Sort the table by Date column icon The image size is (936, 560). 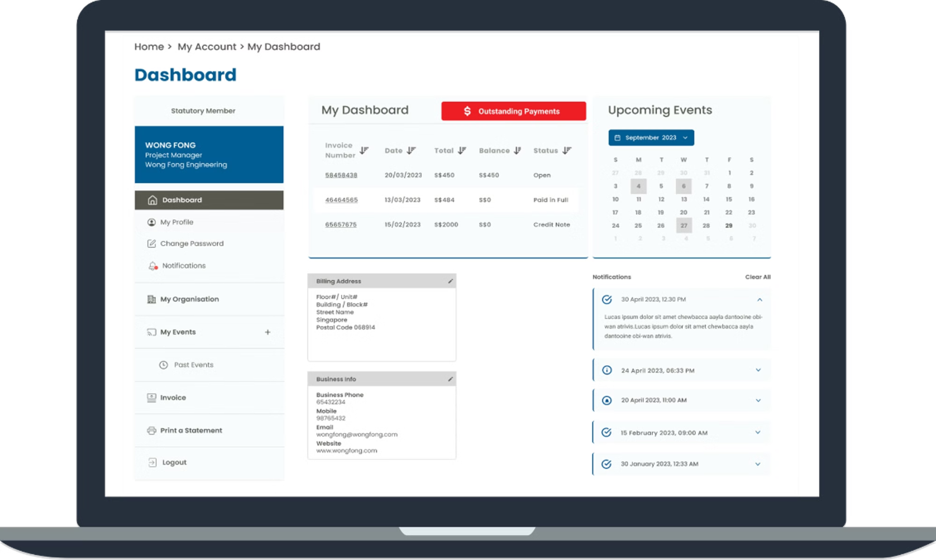412,151
